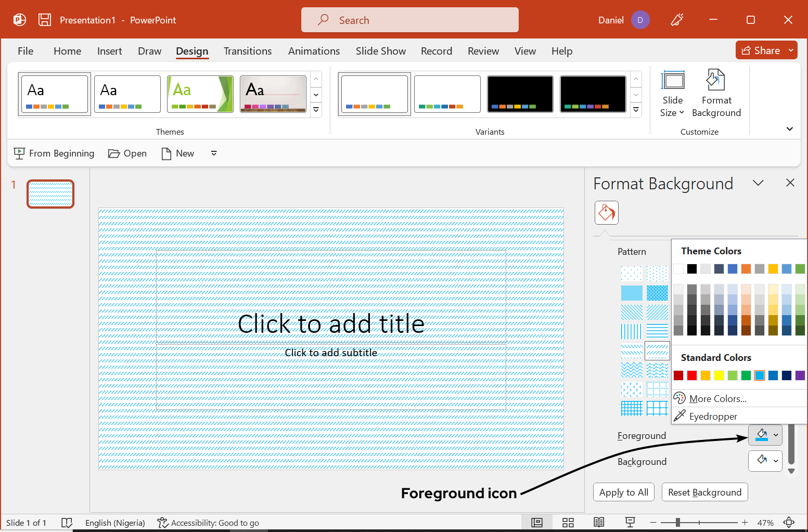Select the slide 1 thumbnail
Image resolution: width=808 pixels, height=532 pixels.
pos(50,193)
